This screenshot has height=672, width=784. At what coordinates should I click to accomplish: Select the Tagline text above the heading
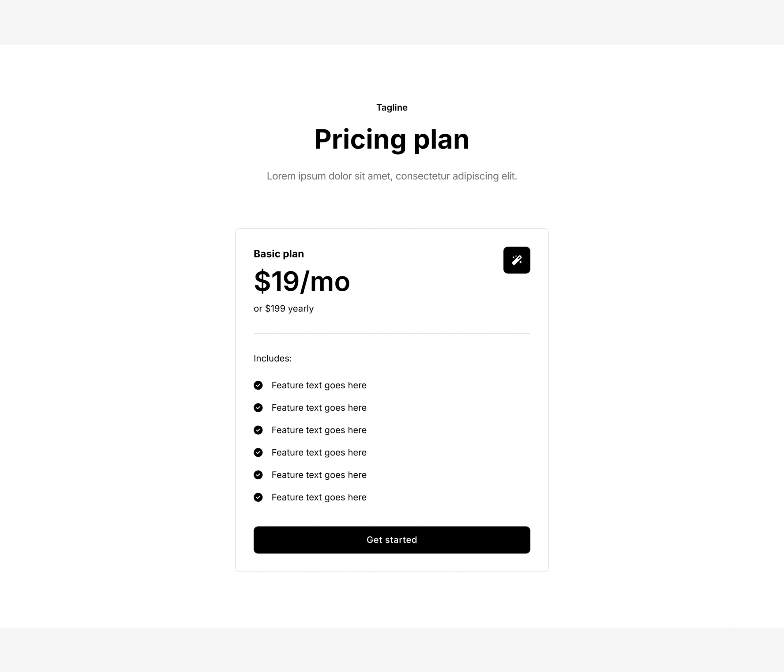[392, 108]
